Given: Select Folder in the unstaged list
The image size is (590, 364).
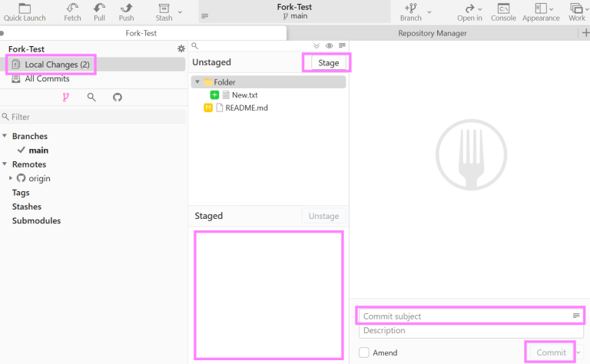Looking at the screenshot, I should (x=268, y=82).
